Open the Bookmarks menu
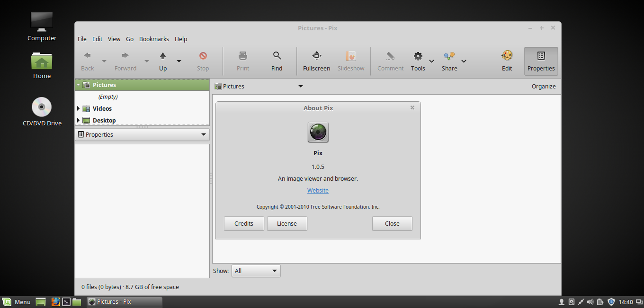 click(x=154, y=39)
